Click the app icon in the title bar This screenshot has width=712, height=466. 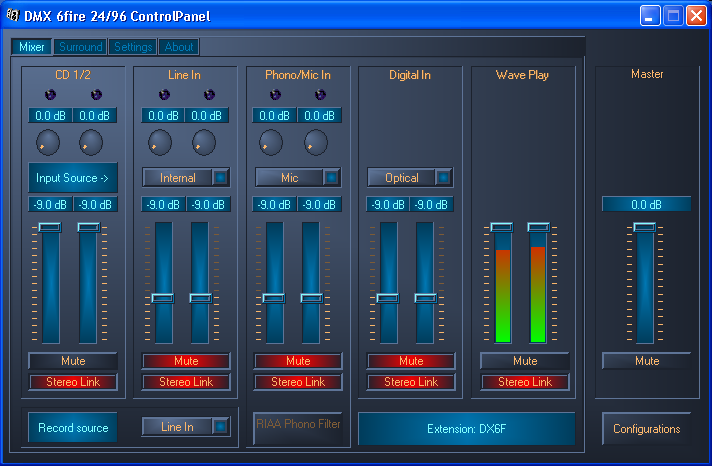[12, 16]
